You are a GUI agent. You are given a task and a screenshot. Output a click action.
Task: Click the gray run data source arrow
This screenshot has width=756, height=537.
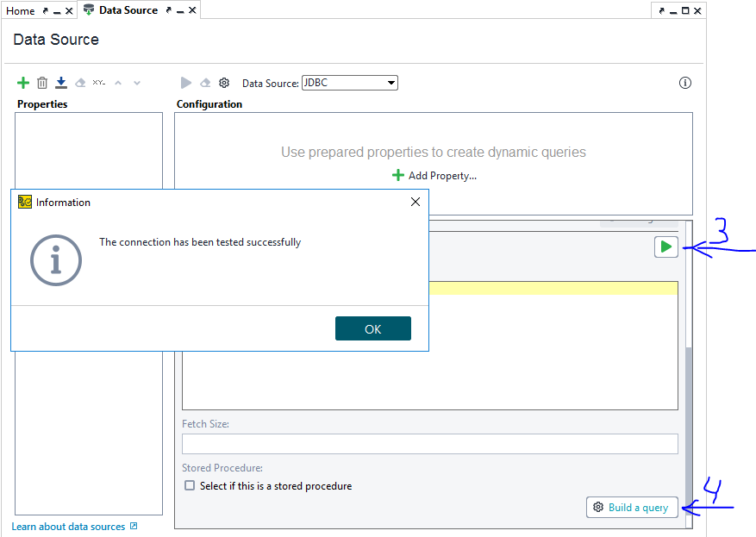coord(186,83)
